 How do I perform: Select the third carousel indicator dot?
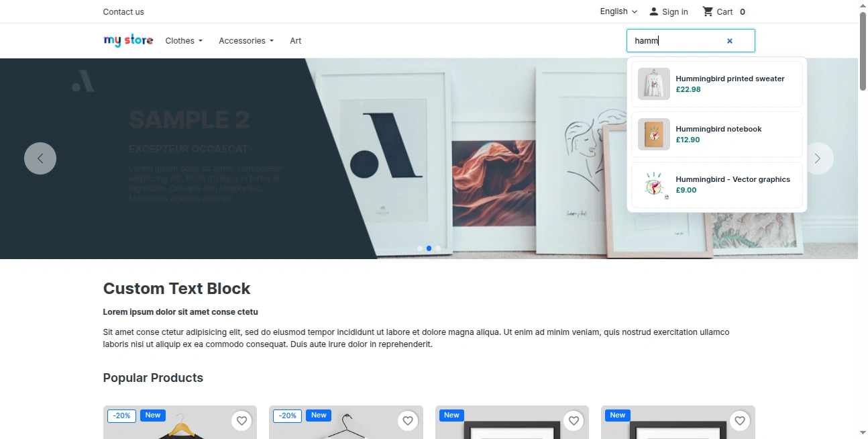[439, 248]
